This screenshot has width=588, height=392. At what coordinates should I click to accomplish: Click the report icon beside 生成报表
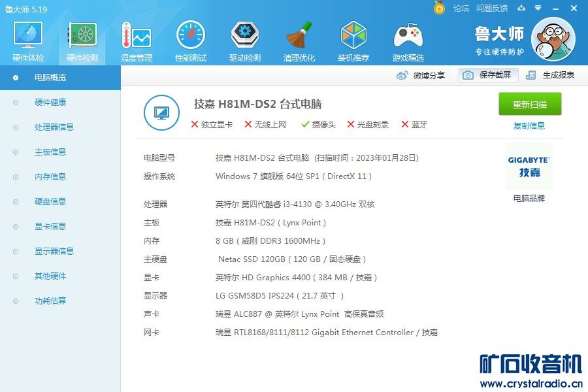[531, 75]
